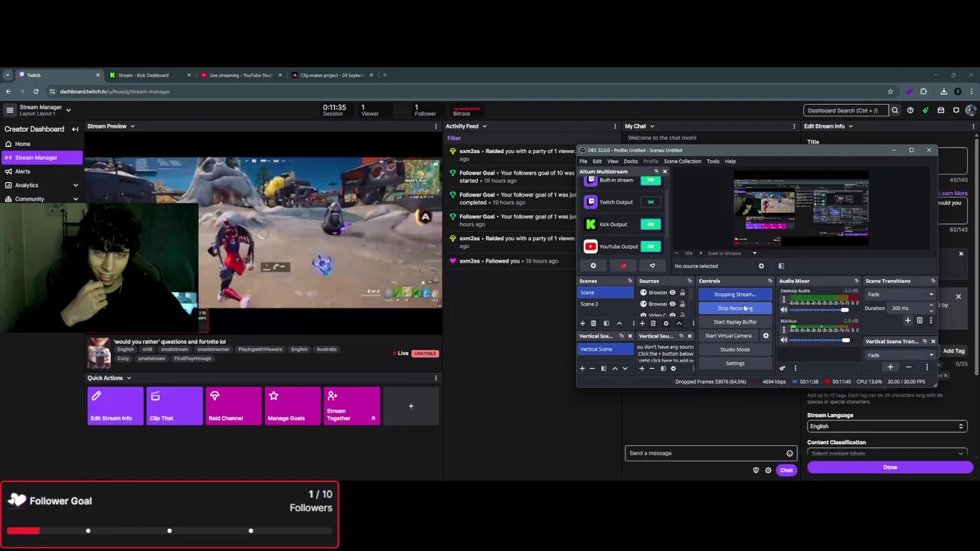Open the Twitch dashboard hamburger menu
980x551 pixels.
(x=9, y=110)
